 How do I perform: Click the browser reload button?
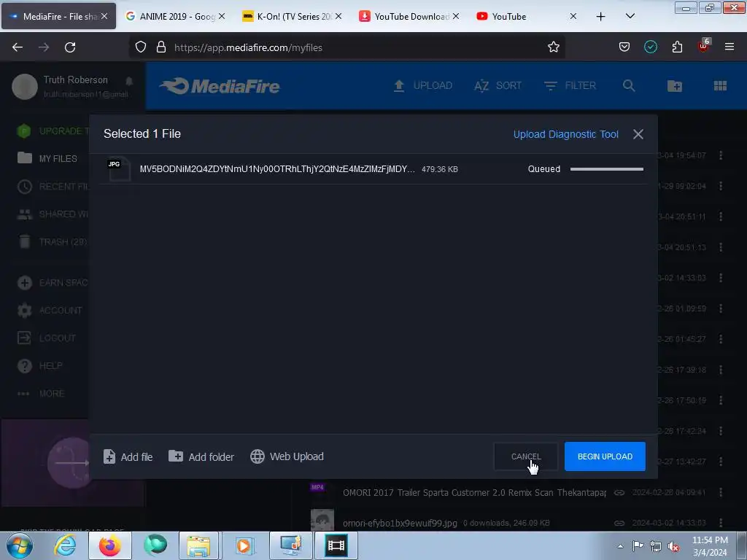point(70,47)
